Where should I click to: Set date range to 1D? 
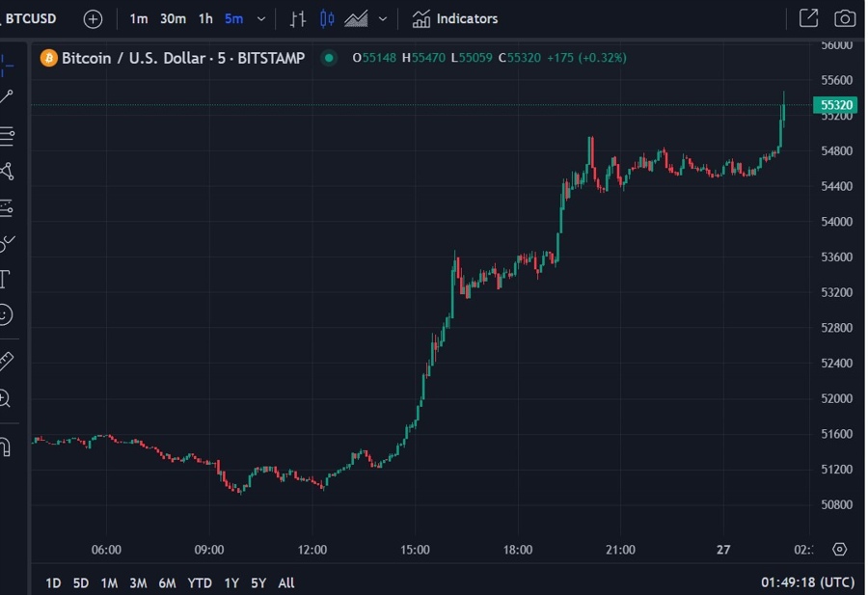pos(53,582)
